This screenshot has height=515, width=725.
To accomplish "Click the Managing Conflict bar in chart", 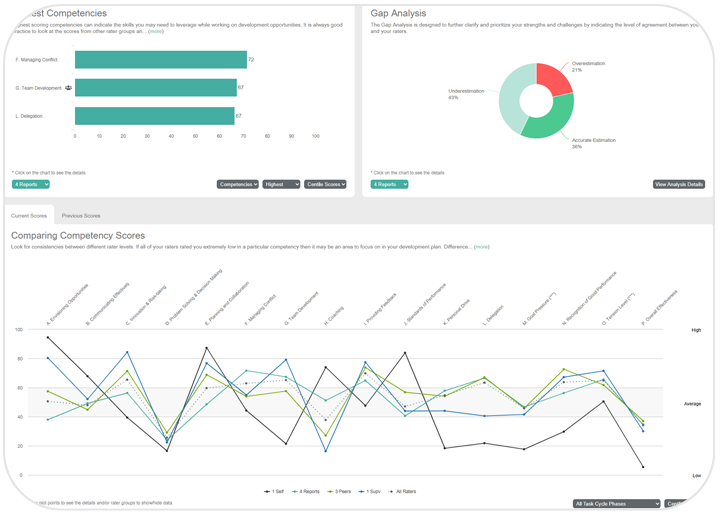I will click(160, 60).
